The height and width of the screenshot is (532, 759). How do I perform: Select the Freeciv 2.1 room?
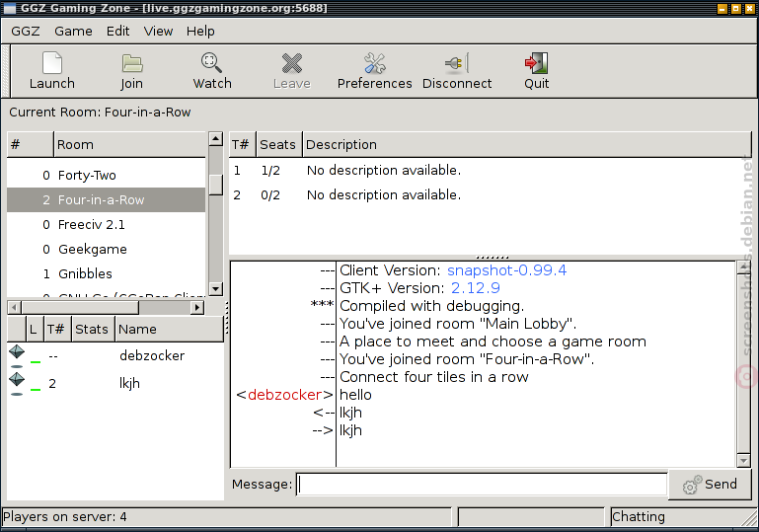click(107, 225)
